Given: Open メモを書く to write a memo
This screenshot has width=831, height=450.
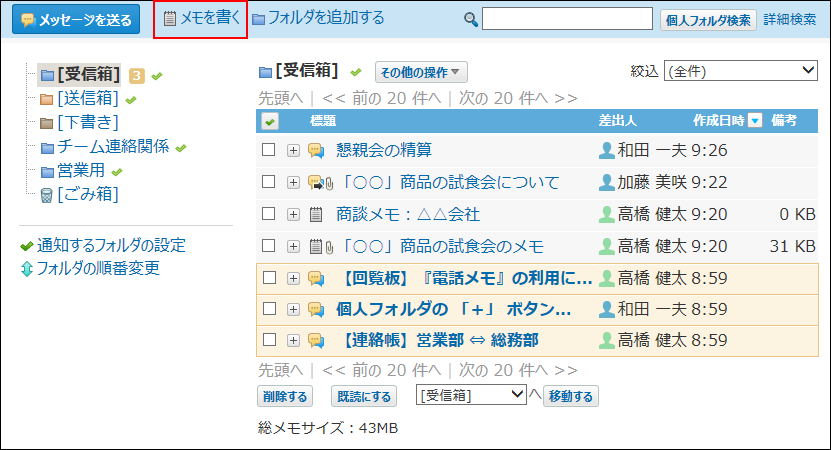Looking at the screenshot, I should pyautogui.click(x=201, y=19).
